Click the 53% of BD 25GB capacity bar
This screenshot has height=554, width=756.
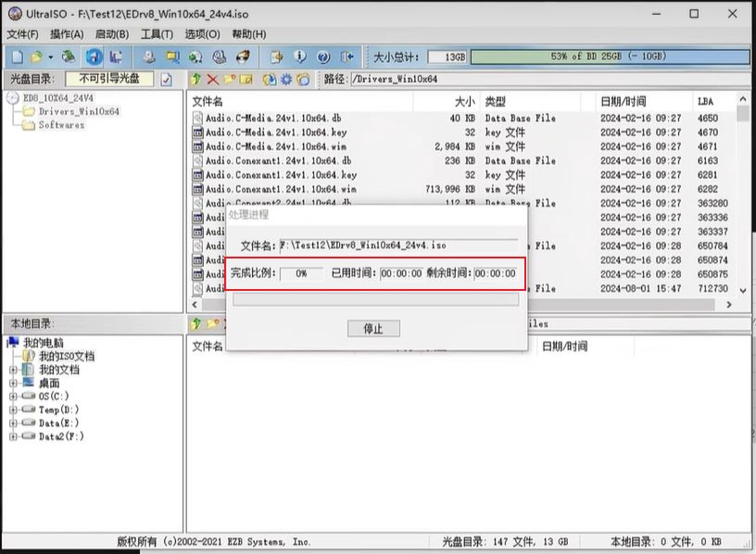(x=608, y=57)
